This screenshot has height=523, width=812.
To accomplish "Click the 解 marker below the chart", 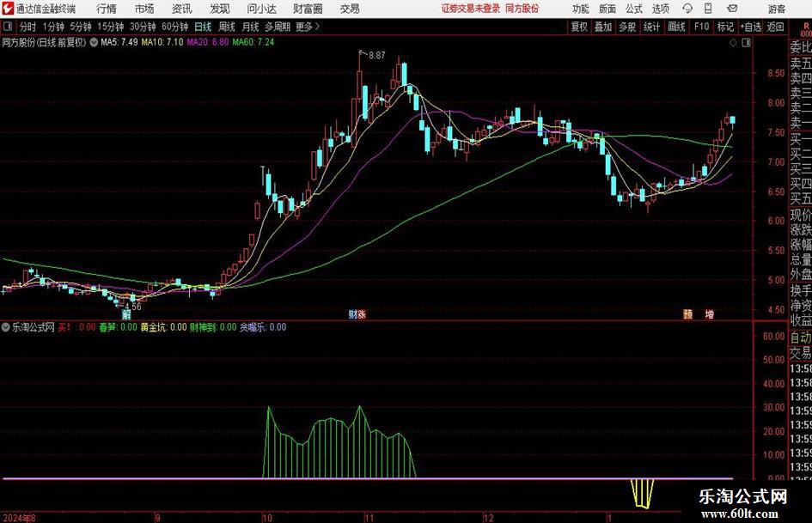I will pos(126,314).
